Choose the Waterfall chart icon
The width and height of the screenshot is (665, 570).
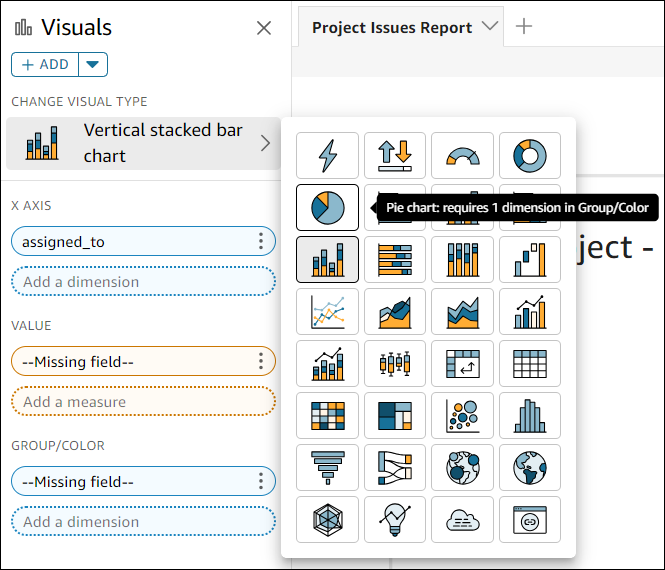tap(529, 260)
